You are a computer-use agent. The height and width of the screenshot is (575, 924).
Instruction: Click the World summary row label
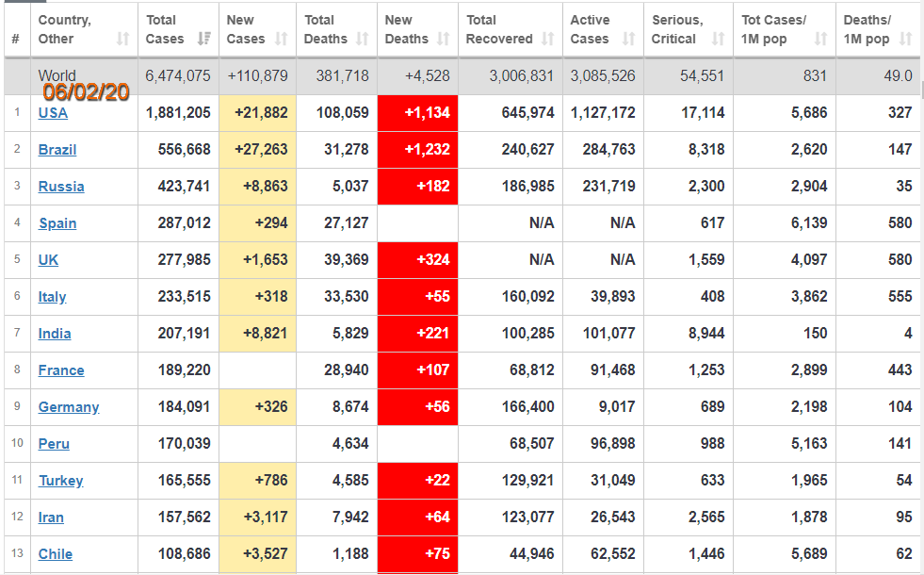pos(57,76)
